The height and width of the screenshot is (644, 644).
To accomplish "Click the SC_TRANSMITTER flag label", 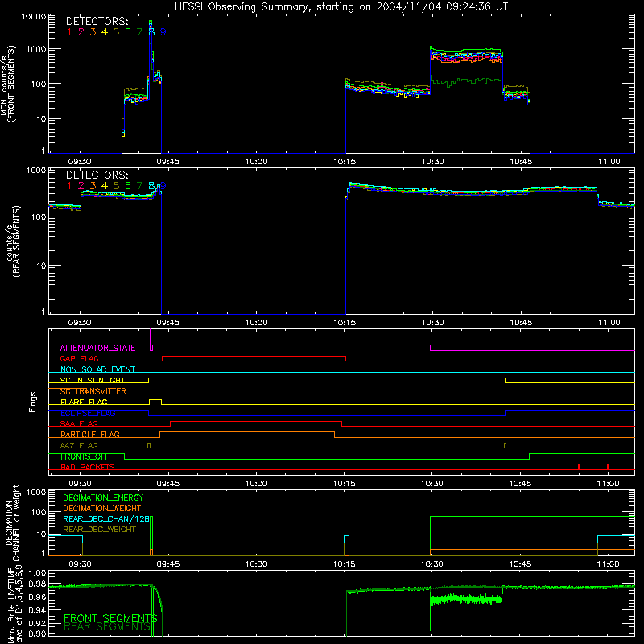I will (x=93, y=391).
